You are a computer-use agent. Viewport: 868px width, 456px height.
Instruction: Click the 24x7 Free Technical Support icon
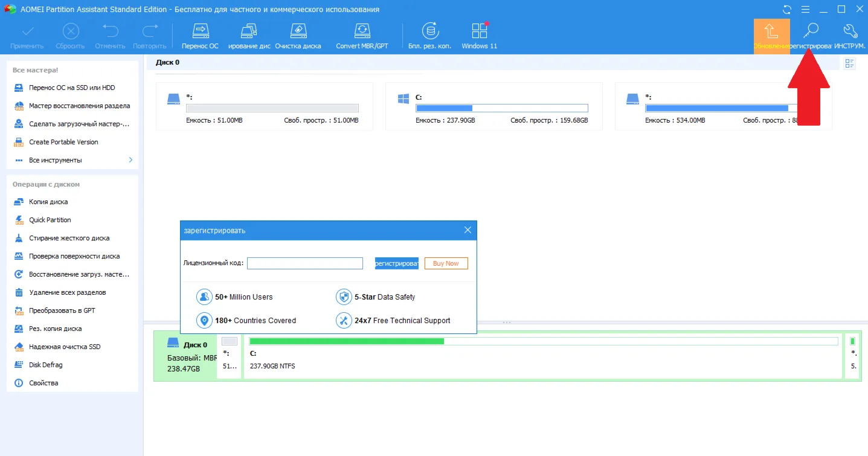point(344,320)
